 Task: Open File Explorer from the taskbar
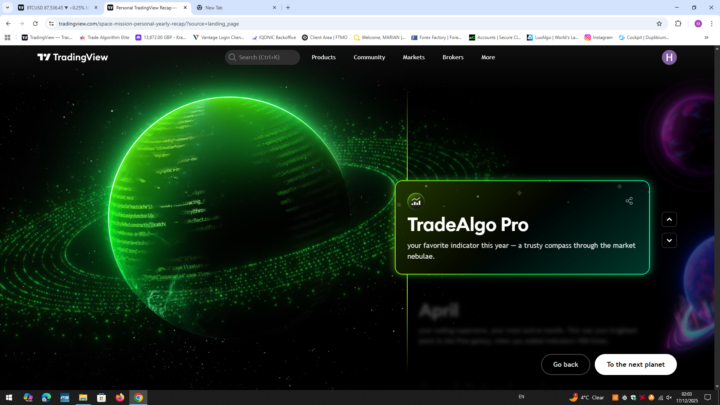[83, 398]
